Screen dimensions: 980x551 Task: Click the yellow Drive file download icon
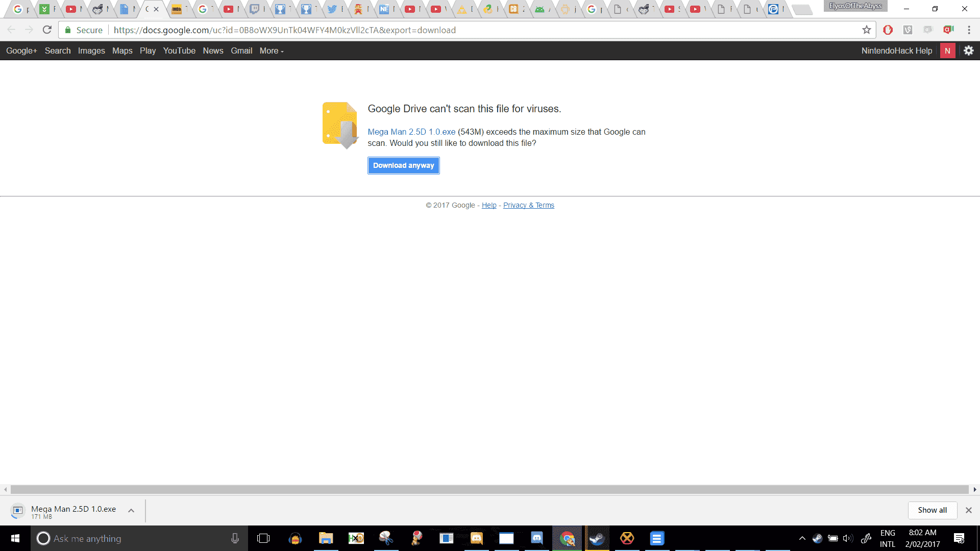[340, 125]
